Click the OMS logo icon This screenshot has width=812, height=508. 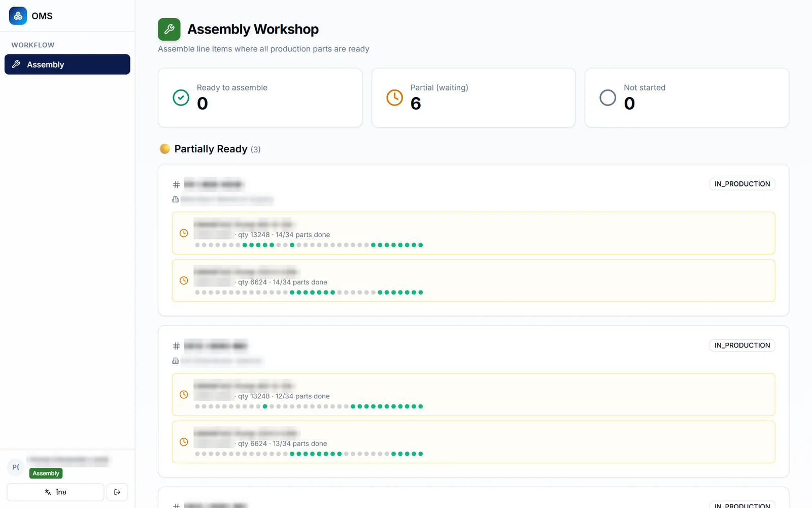click(18, 16)
